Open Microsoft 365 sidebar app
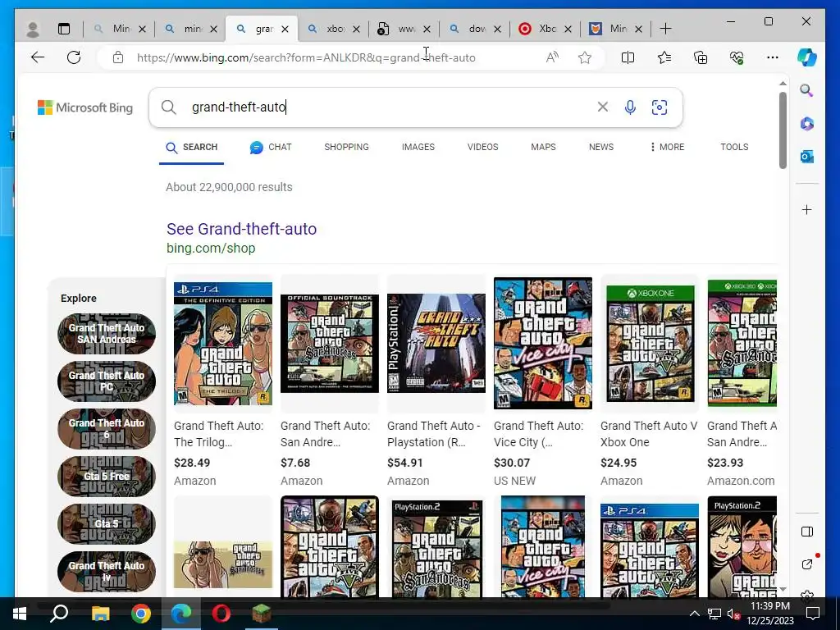This screenshot has height=630, width=840. pos(807,124)
